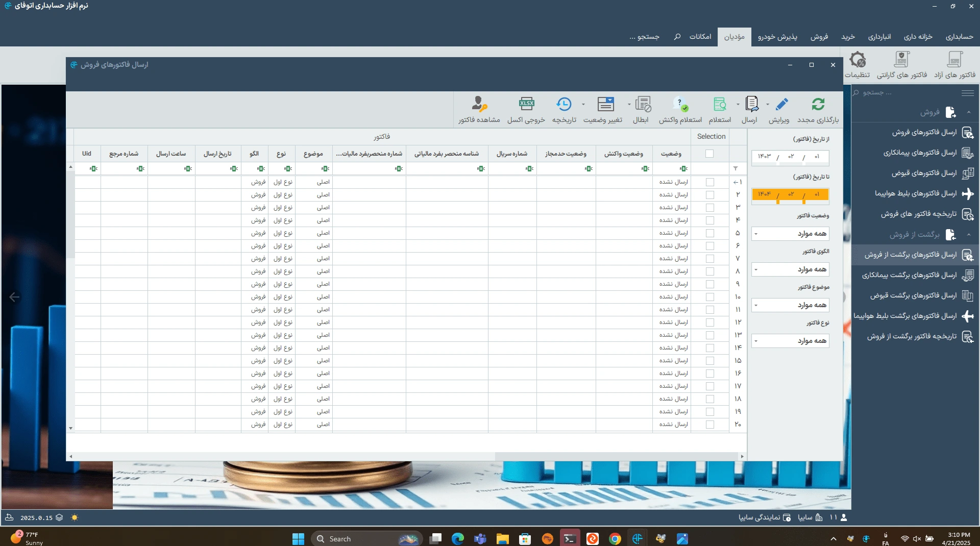
Task: Check the selection box for row ۱
Action: pyautogui.click(x=710, y=182)
